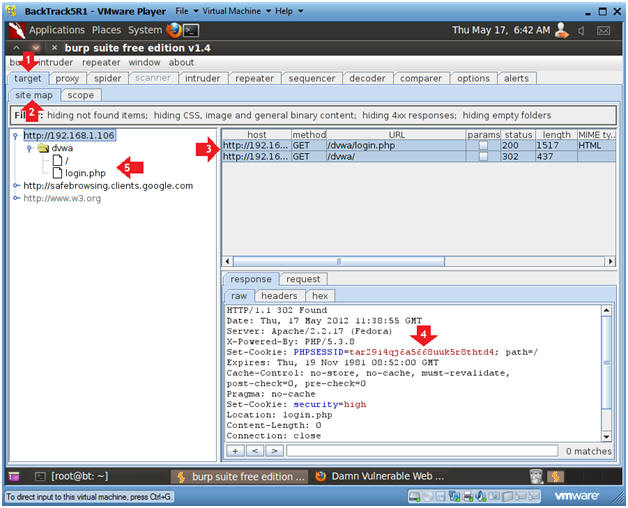The width and height of the screenshot is (628, 508).
Task: Click the > next match button
Action: coord(274,451)
